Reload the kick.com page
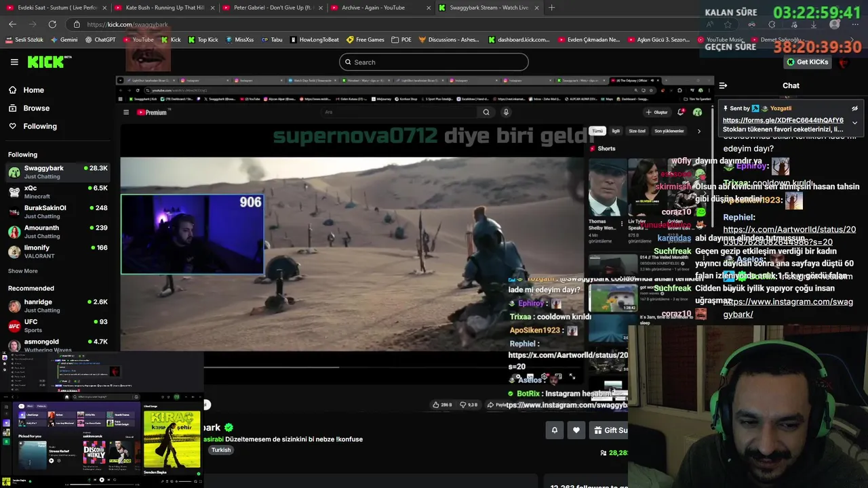 52,24
